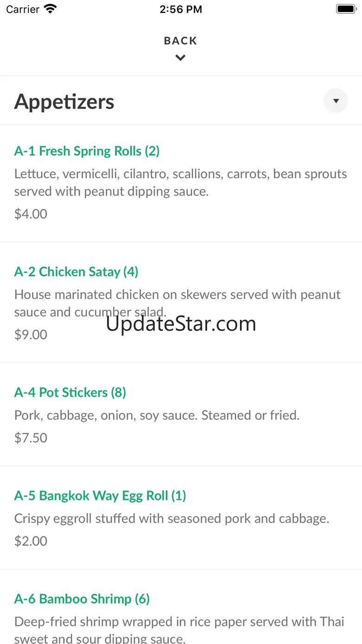The image size is (362, 644).
Task: Tap the Pot Stickers description text
Action: coord(157,415)
